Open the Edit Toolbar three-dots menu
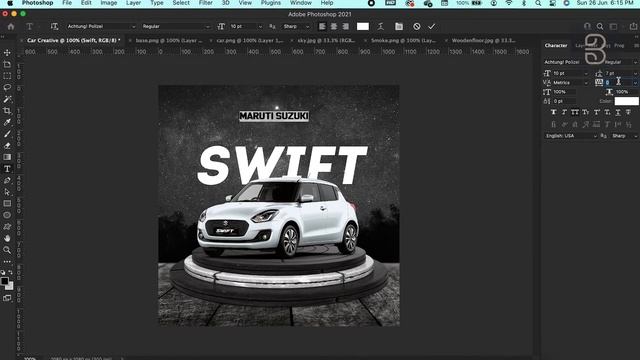The image size is (640, 360). pyautogui.click(x=7, y=262)
